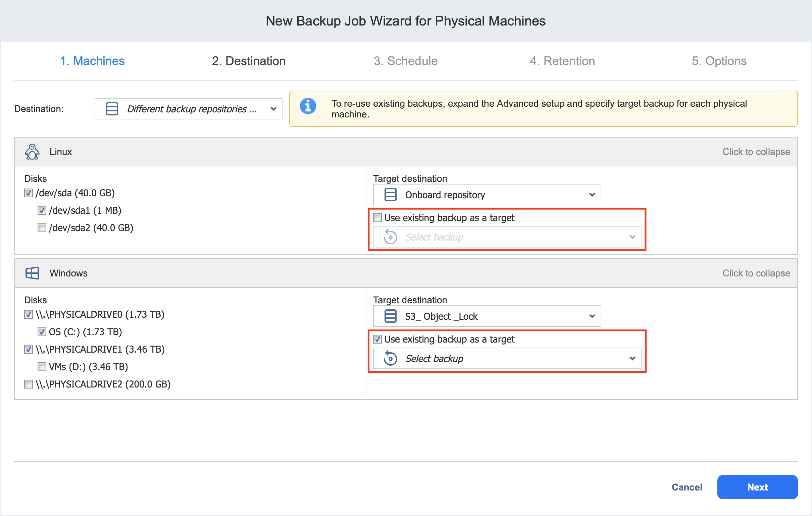
Task: Check the PHYSICALDRIVE2 (200.0 GB) checkbox
Action: click(x=29, y=384)
